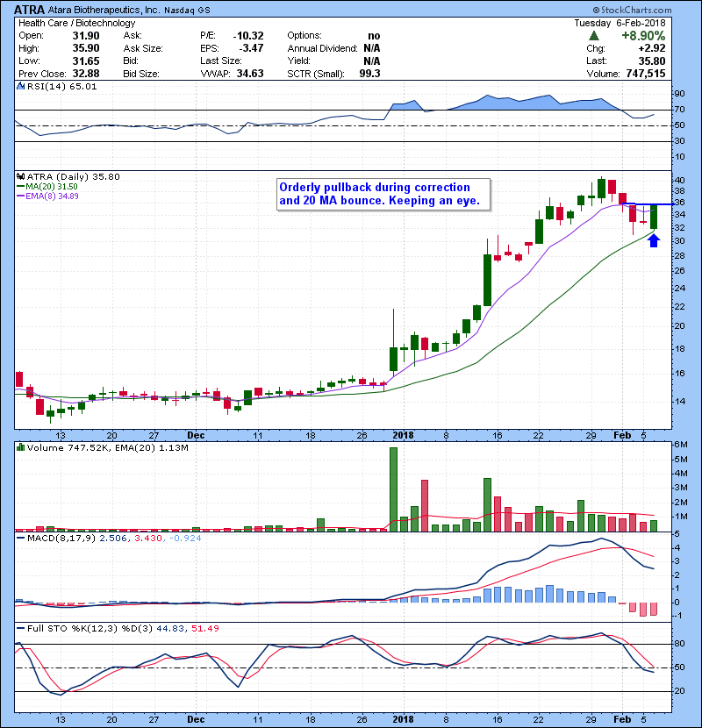Image resolution: width=702 pixels, height=728 pixels.
Task: Click the Annual Dividend value N/A
Action: [372, 48]
